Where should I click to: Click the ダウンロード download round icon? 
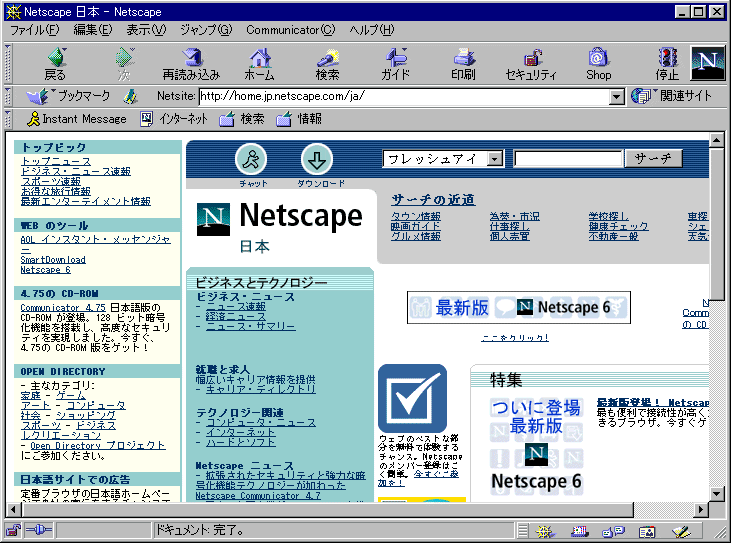[x=317, y=159]
